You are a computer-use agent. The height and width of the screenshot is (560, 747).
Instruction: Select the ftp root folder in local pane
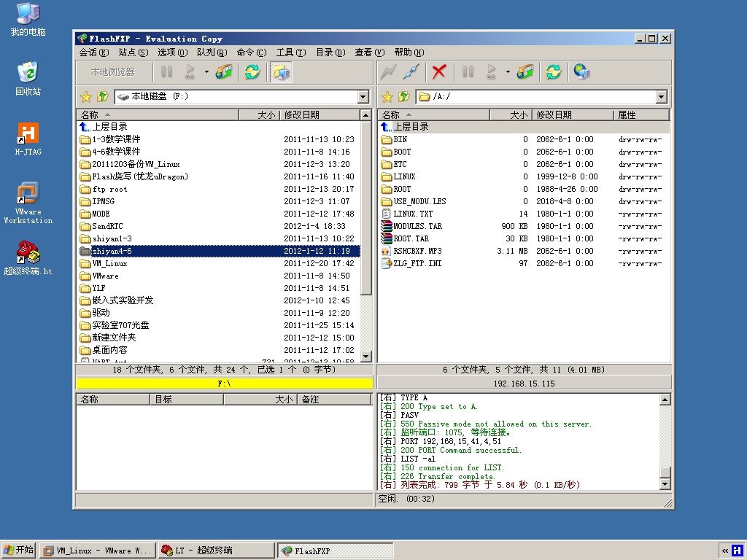point(219,189)
